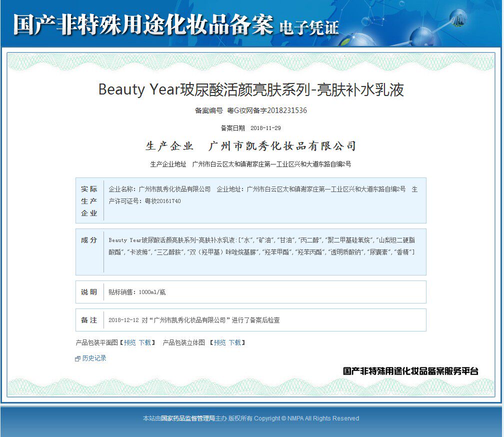Click the Copyright © NMPA All Rights Reserved text
This screenshot has height=437, width=504.
click(306, 418)
